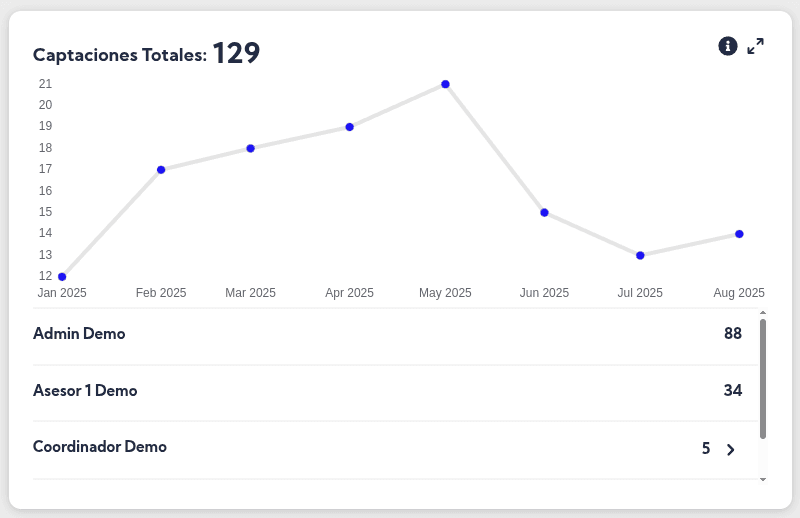Select the Asesor 1 Demo row

(85, 391)
